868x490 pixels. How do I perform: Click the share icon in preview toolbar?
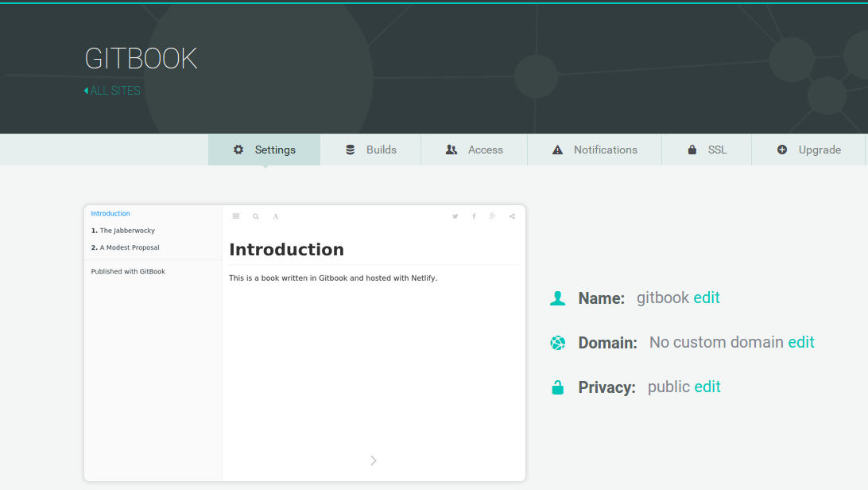coord(512,216)
